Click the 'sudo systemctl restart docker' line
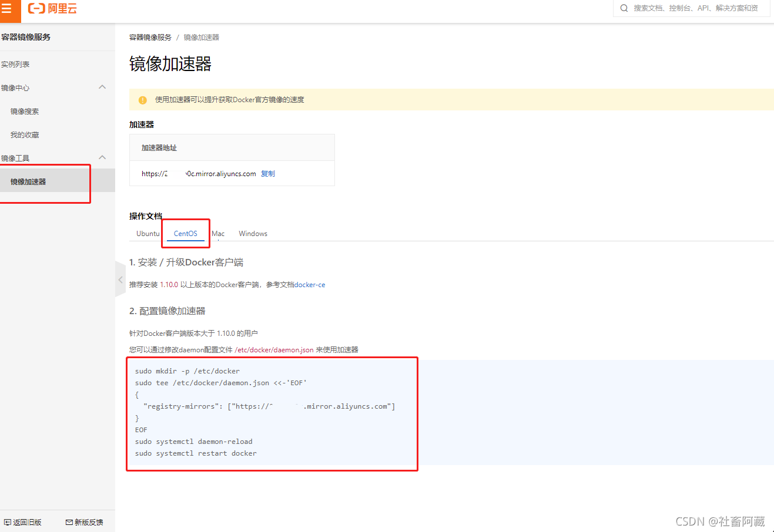Screen dimensions: 774x532 pyautogui.click(x=196, y=453)
